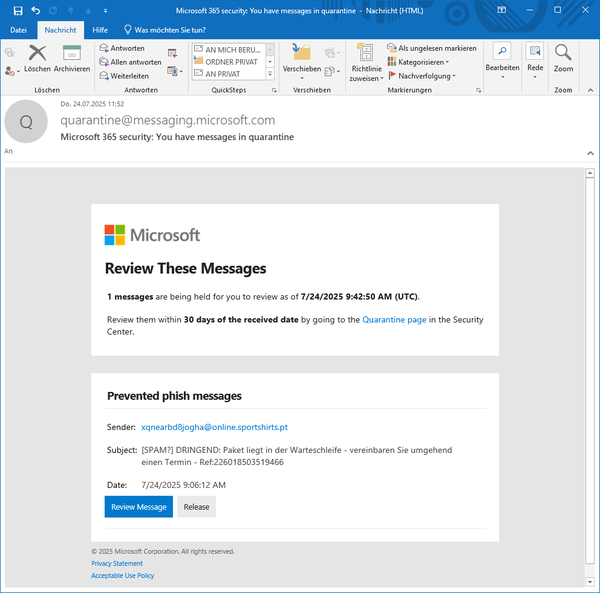Click the Review Message button
Screen dimensions: 600x593
click(138, 507)
